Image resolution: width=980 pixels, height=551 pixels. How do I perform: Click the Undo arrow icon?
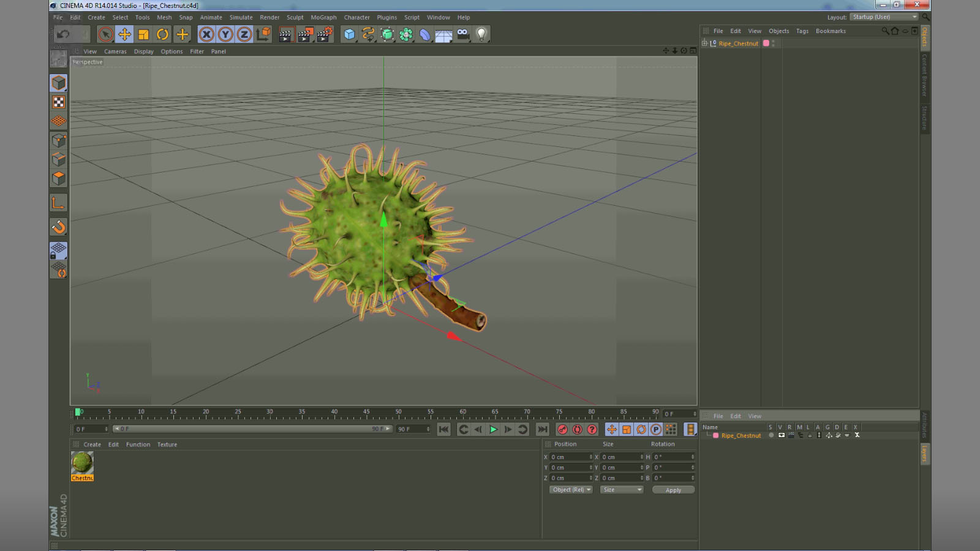coord(63,34)
